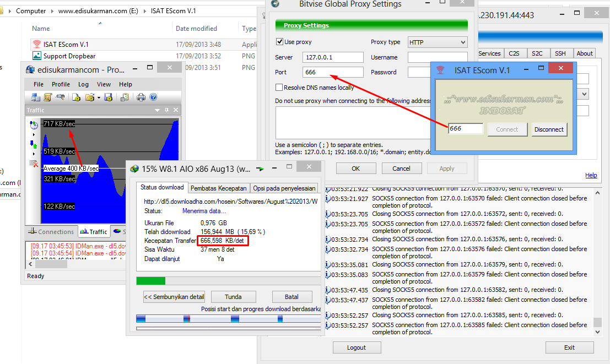Click the info icon beside the 03:53:23.705 Closing SOCKS5 log entry
Viewport: 610px width, 364px height.
click(x=327, y=214)
